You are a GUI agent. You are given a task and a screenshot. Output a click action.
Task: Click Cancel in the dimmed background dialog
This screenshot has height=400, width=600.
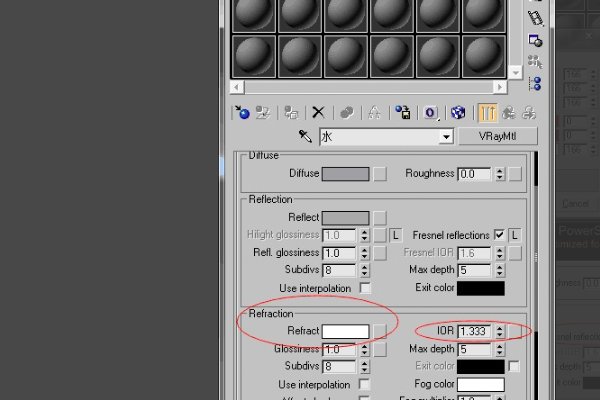(x=576, y=204)
